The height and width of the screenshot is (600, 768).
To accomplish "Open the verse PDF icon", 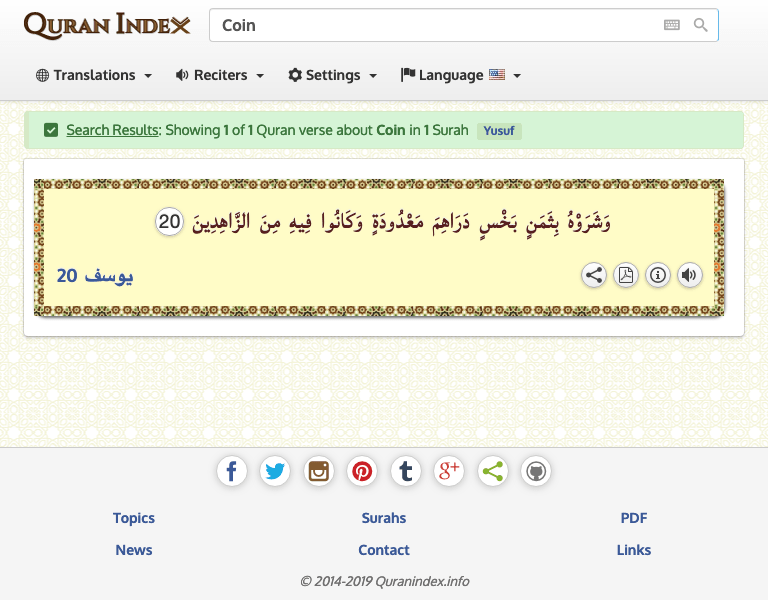I will 626,275.
